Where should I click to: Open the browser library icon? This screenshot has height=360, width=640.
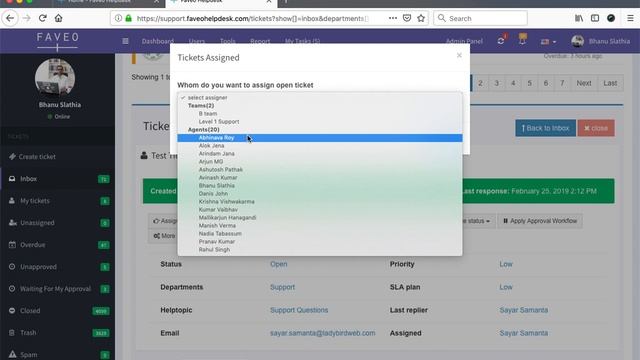579,18
